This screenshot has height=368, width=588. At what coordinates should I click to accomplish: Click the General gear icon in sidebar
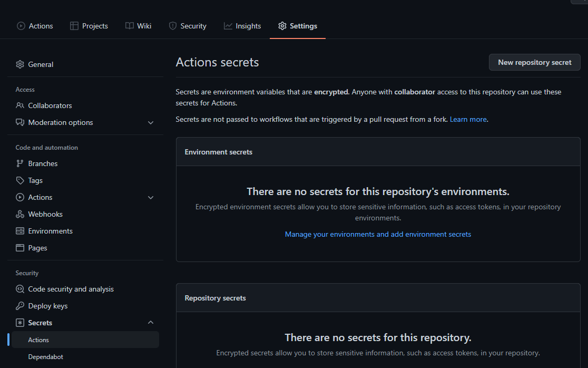tap(20, 64)
